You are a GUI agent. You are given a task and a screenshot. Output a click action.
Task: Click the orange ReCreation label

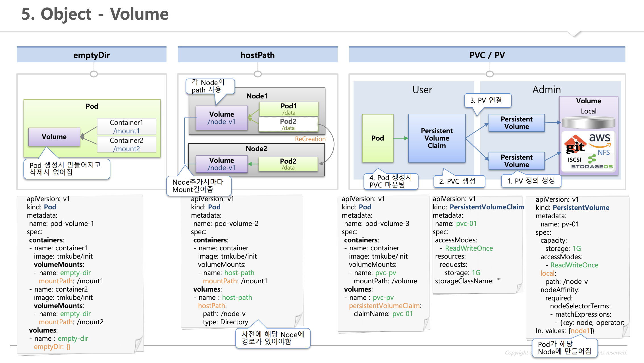click(310, 139)
